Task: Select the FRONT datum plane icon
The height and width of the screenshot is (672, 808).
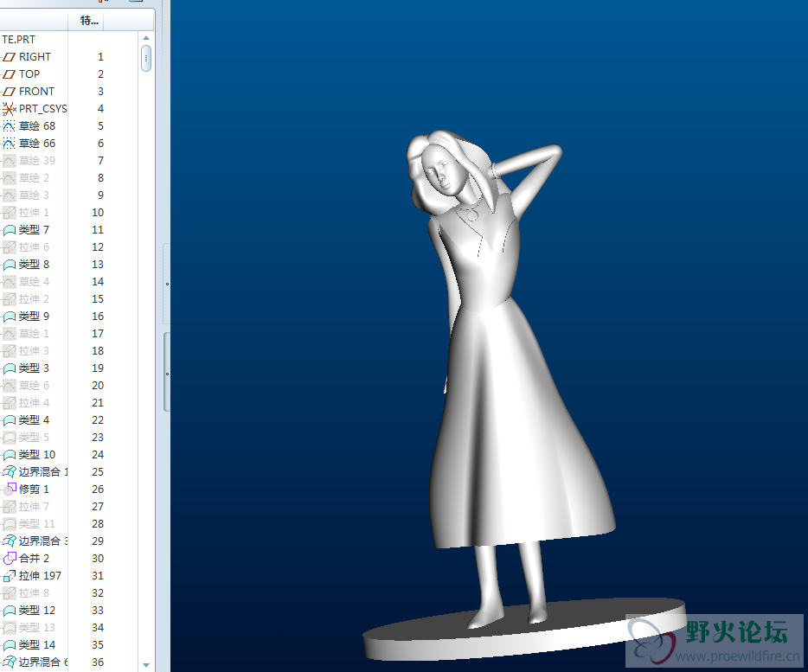Action: [10, 91]
